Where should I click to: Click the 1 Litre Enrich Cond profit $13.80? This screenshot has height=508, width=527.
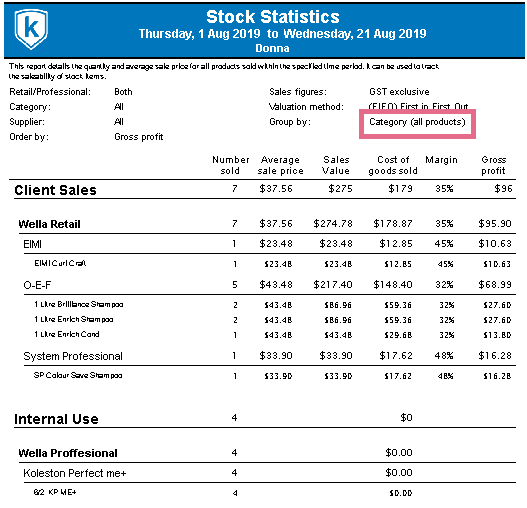point(497,335)
